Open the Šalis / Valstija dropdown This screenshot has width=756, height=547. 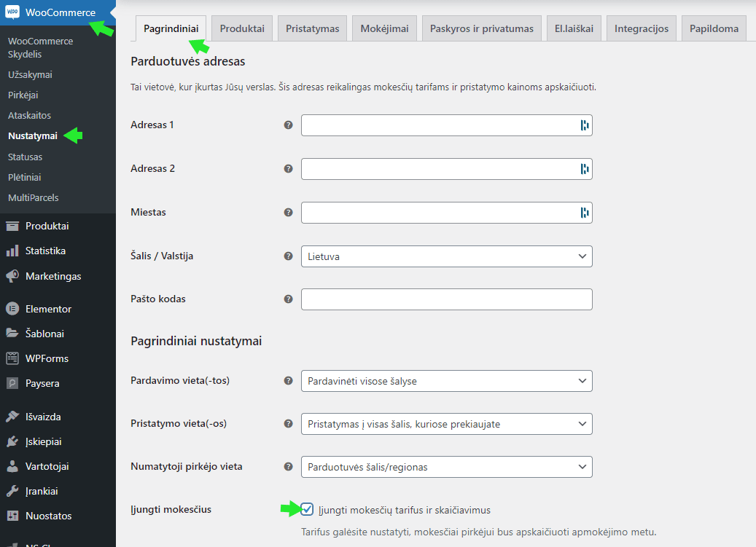pyautogui.click(x=446, y=256)
